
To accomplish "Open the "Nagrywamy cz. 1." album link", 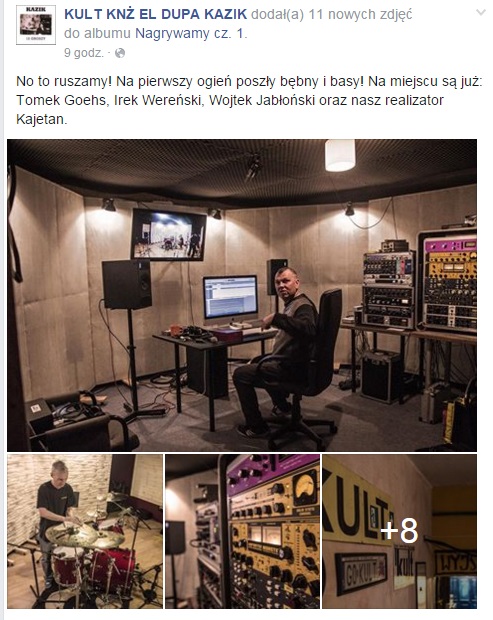I will [191, 34].
